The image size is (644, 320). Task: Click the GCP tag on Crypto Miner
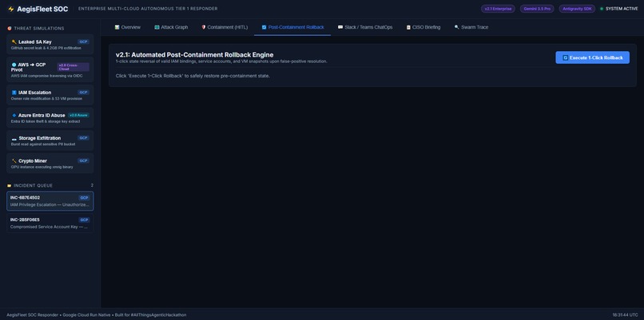(x=83, y=161)
